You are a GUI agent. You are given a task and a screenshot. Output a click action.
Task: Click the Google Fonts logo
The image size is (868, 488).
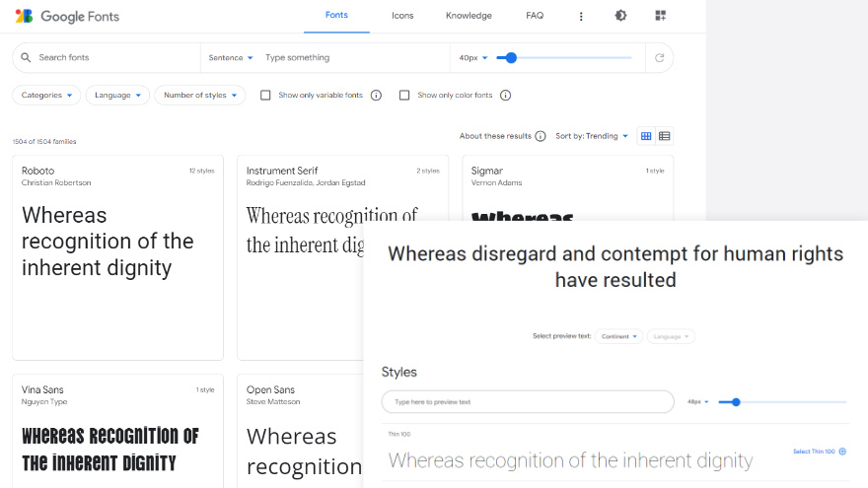click(x=65, y=17)
